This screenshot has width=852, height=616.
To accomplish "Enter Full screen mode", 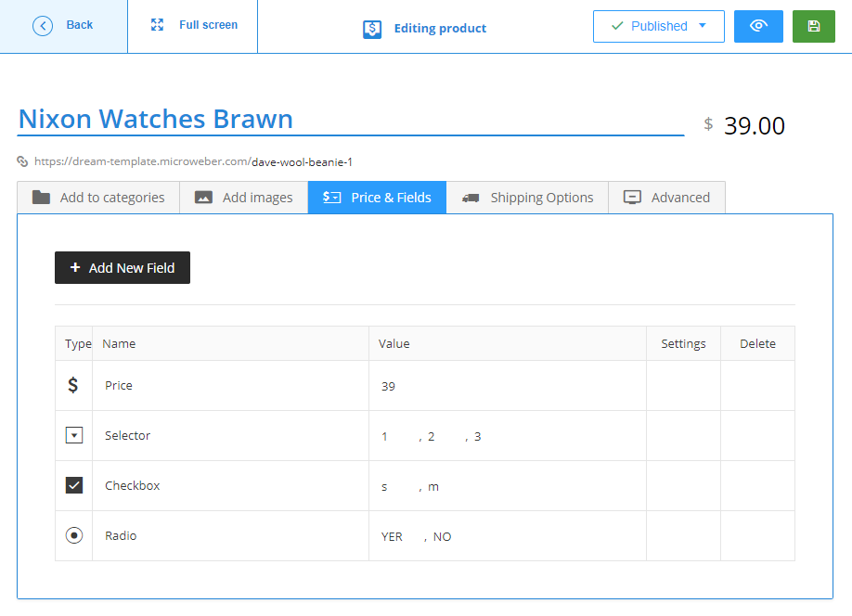I will point(194,25).
